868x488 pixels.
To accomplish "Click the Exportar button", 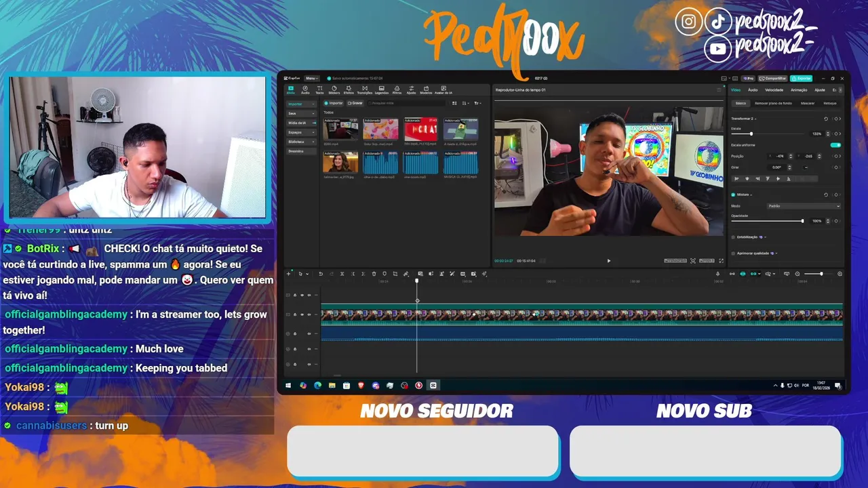I will click(802, 79).
